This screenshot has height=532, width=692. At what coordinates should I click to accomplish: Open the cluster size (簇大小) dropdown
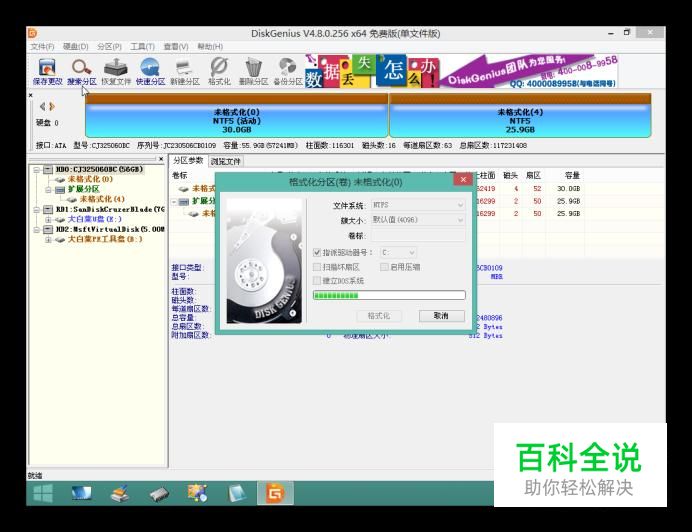[418, 219]
